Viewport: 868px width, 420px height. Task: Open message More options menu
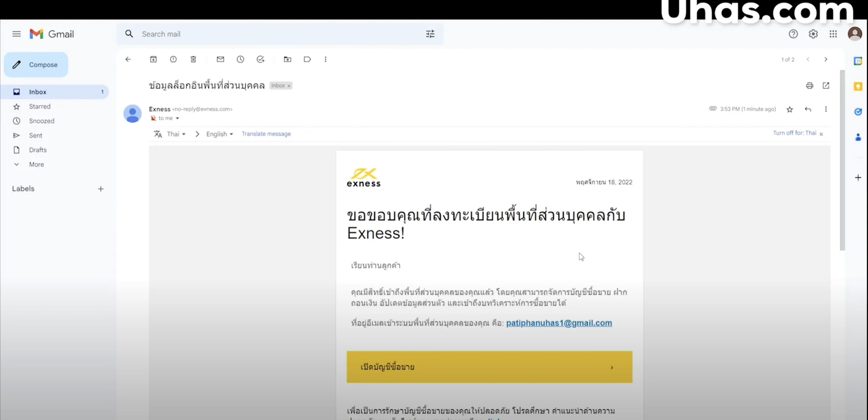[x=826, y=110]
